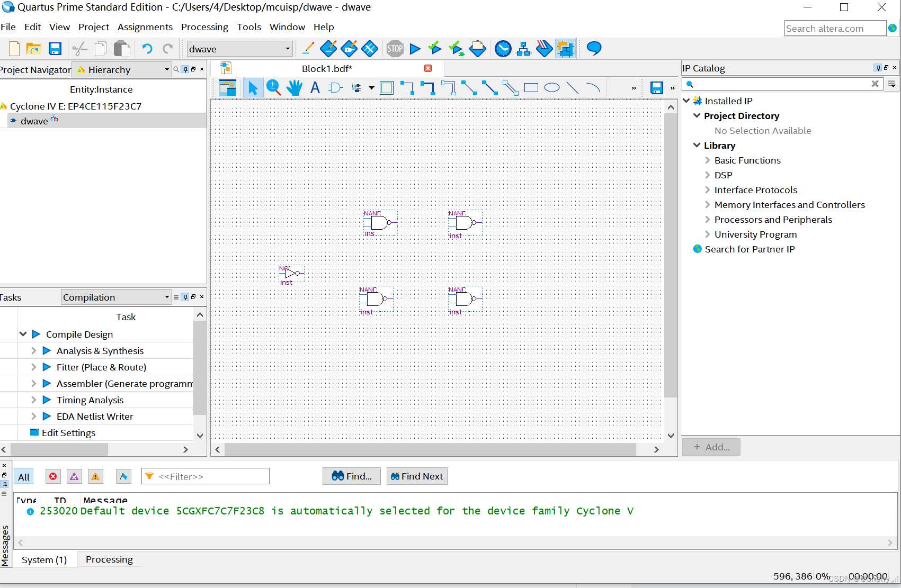Select the Text tool A
The image size is (901, 588).
(x=315, y=88)
